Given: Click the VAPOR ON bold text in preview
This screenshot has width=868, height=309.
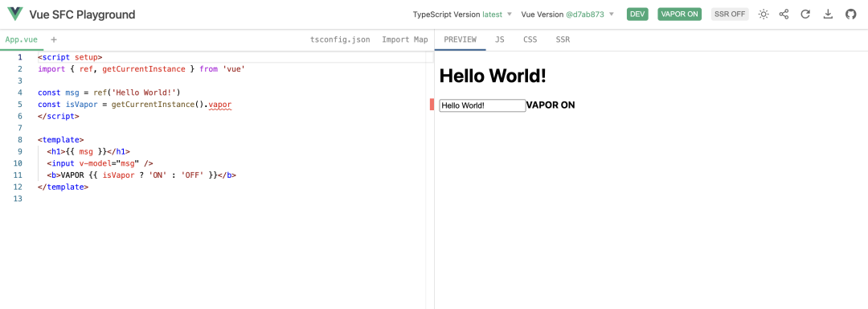Looking at the screenshot, I should coord(551,105).
